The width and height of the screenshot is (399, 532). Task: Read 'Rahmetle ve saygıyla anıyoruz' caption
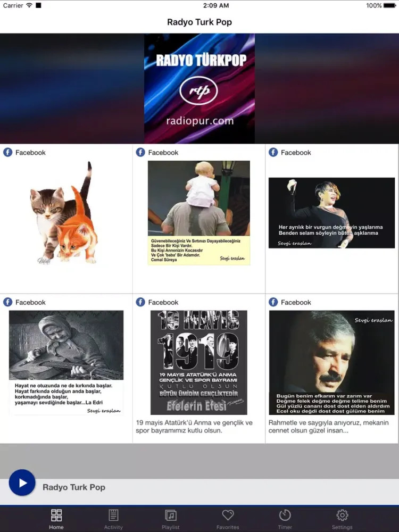[x=328, y=427]
